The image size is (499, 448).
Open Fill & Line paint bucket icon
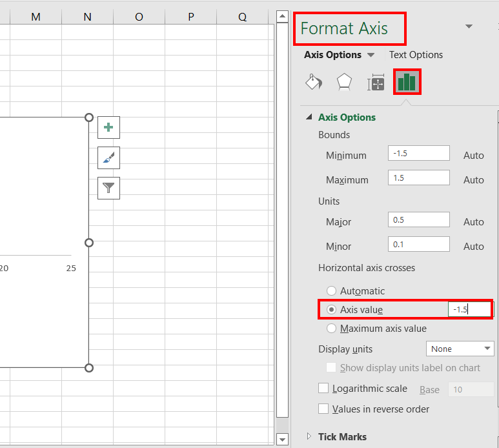[314, 82]
